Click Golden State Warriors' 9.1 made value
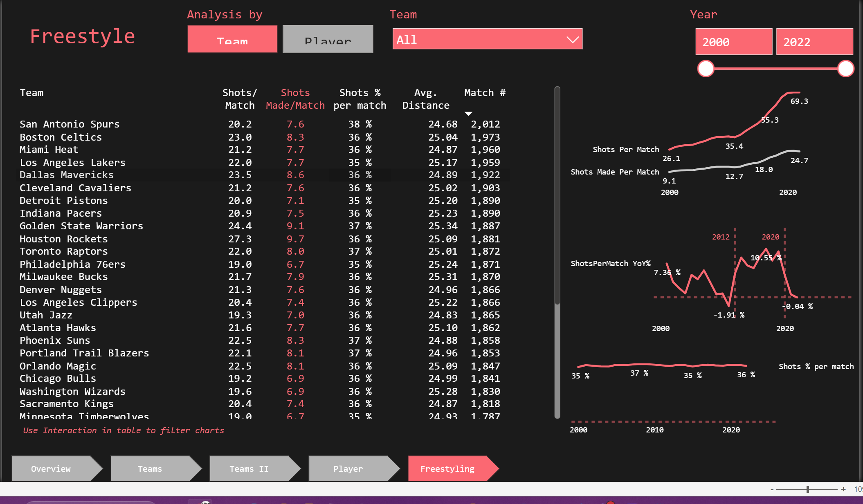 point(295,226)
